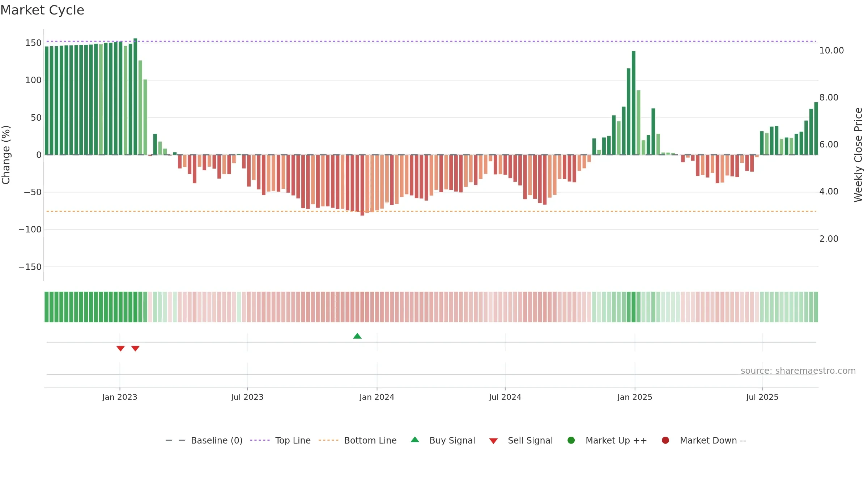Click the Jul 2024 x-axis label
Viewport: 868px width, 488px height.
point(505,397)
